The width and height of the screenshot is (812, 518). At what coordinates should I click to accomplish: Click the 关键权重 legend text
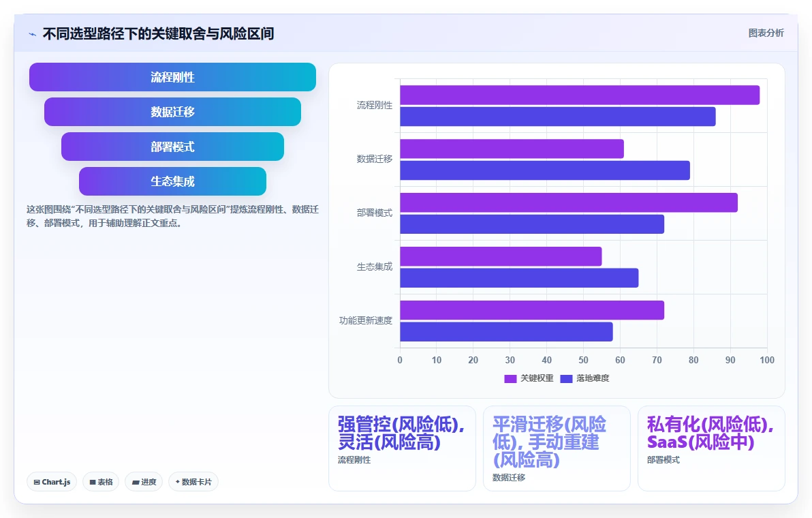tap(537, 379)
